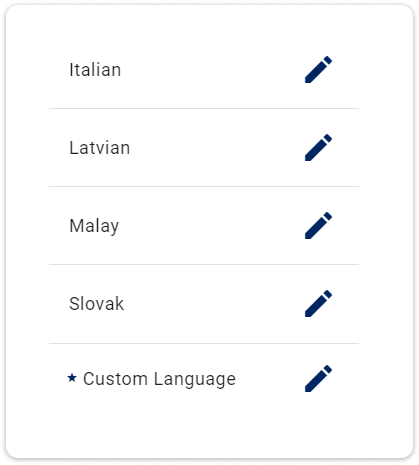The width and height of the screenshot is (419, 465).
Task: Click divider above the Custom Language row
Action: click(204, 343)
